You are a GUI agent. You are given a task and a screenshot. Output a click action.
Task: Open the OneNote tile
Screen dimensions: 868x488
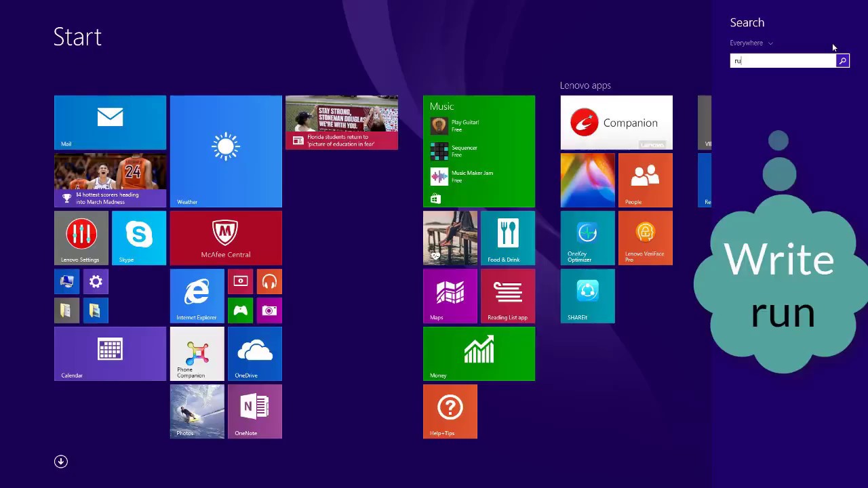pos(255,411)
